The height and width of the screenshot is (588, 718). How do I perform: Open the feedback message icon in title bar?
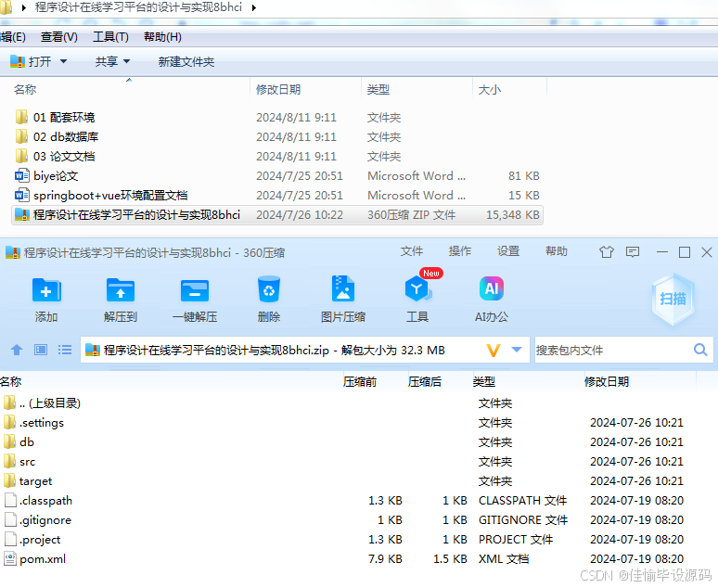click(x=633, y=252)
